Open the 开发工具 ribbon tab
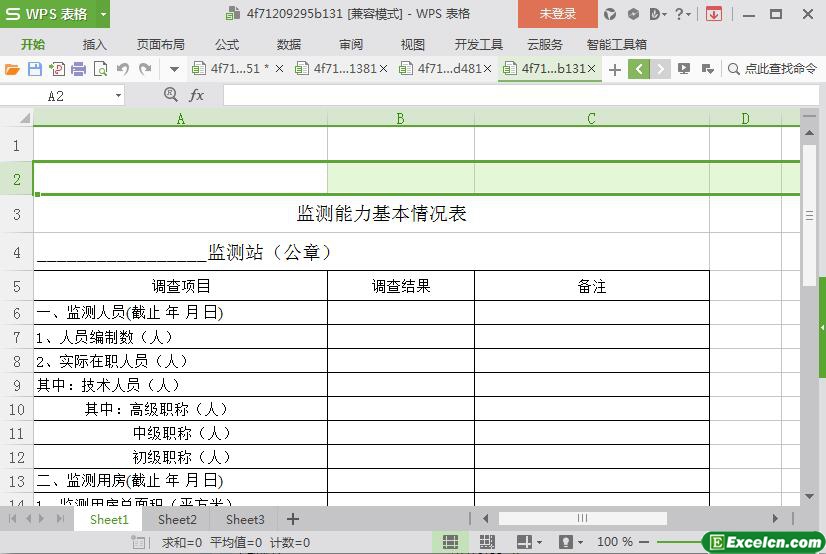This screenshot has height=554, width=826. click(x=479, y=44)
